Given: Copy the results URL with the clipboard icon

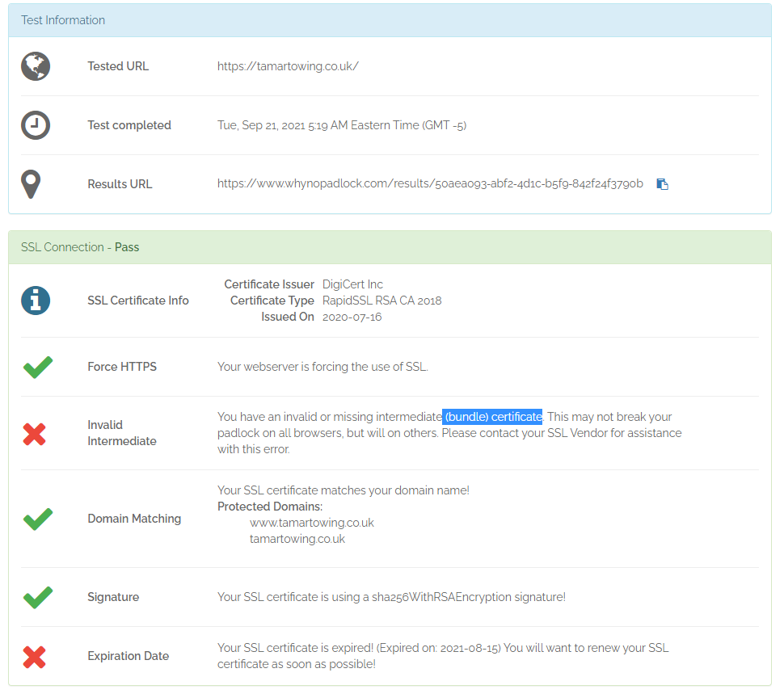Looking at the screenshot, I should 663,184.
